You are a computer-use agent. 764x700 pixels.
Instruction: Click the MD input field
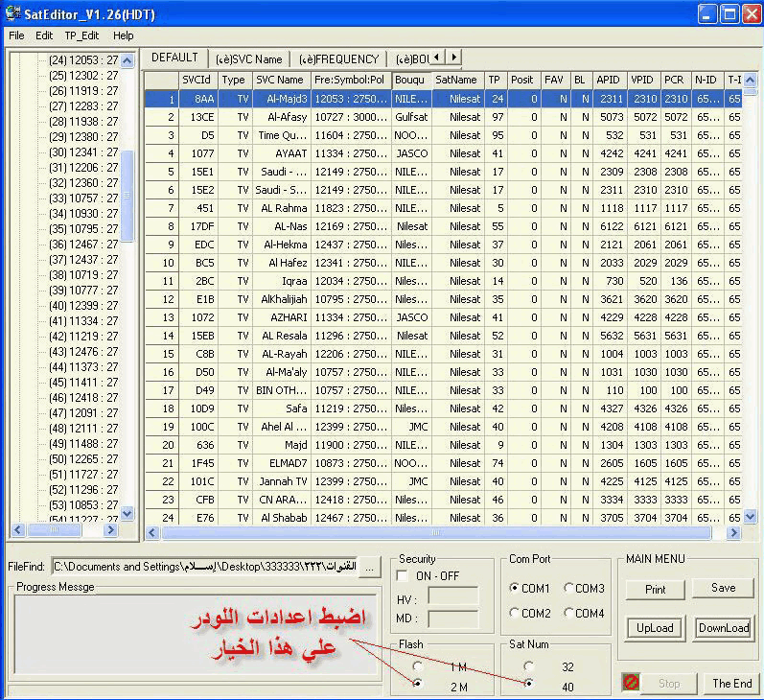pos(453,619)
